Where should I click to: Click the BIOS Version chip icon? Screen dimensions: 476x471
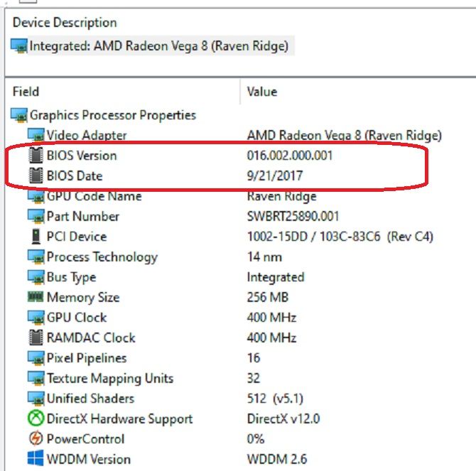click(x=36, y=156)
